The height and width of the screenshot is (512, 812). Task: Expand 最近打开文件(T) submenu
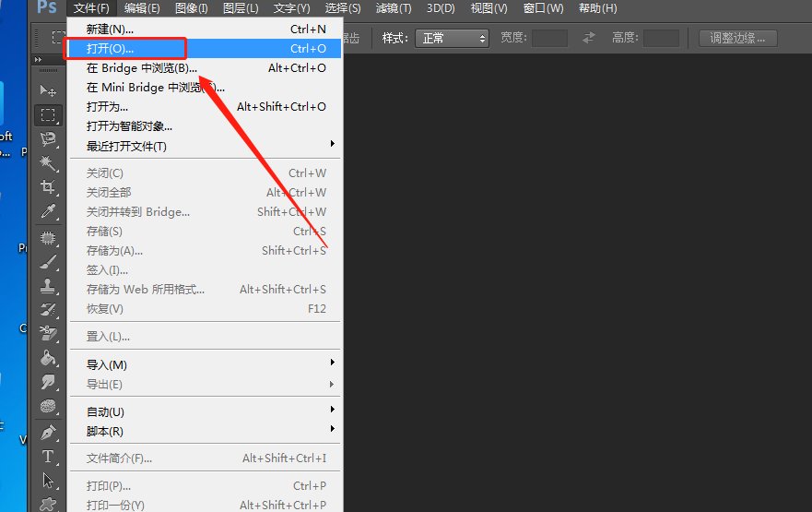pos(205,146)
